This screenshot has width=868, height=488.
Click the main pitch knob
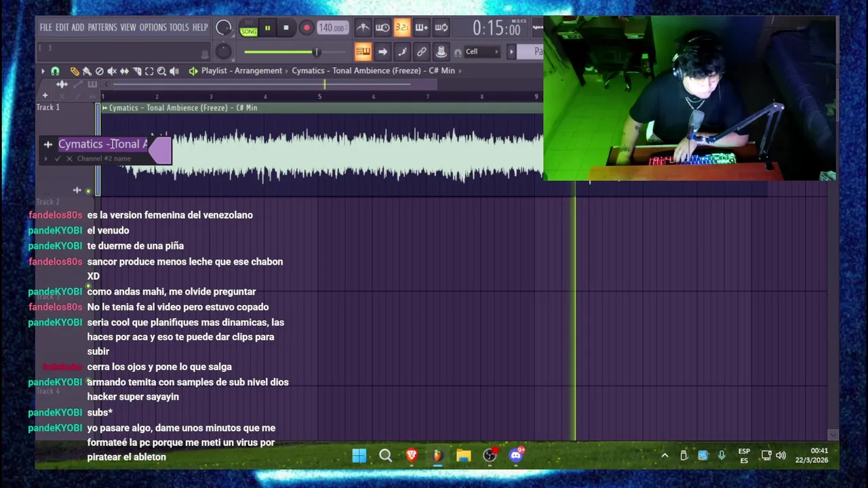[x=223, y=52]
